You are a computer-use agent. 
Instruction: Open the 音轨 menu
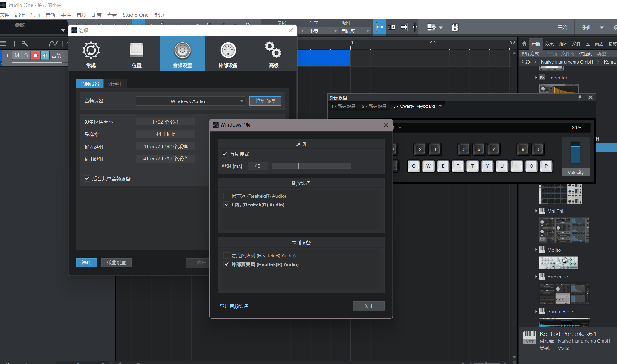51,15
